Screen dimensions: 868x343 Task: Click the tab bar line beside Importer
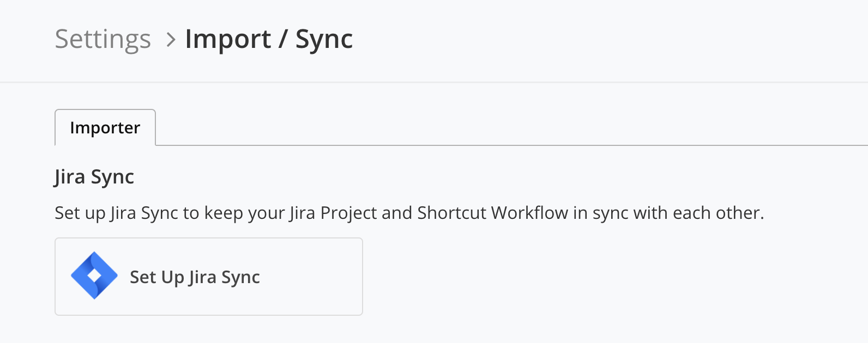click(511, 145)
